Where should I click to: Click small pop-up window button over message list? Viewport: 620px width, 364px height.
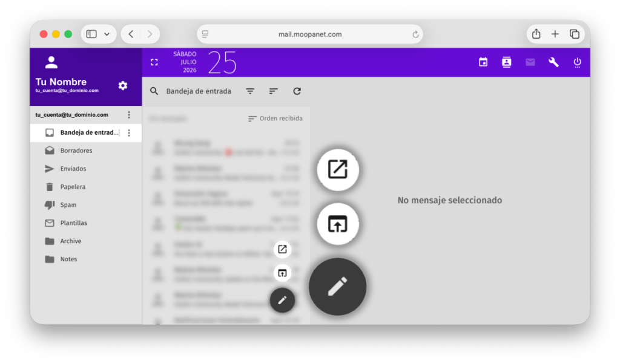coord(282,273)
